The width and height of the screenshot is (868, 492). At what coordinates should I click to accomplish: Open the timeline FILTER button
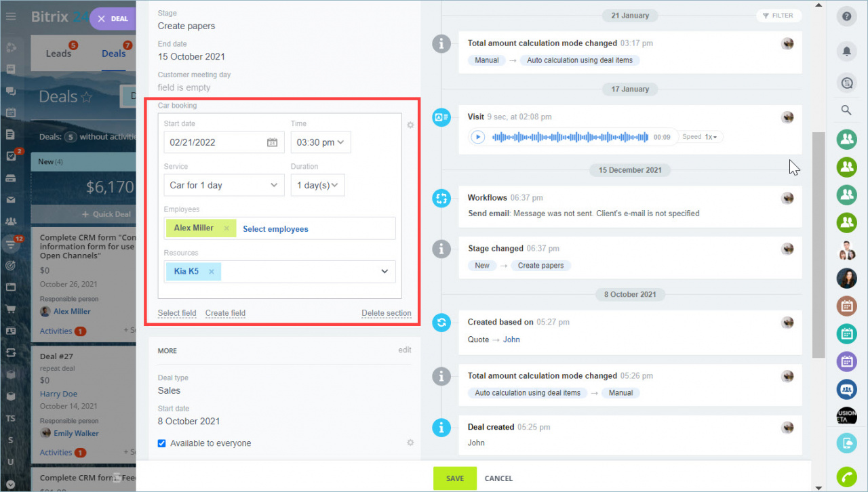[x=778, y=16]
